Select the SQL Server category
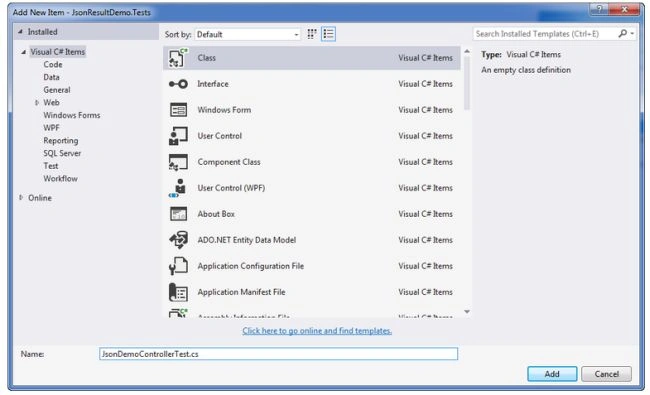 (62, 153)
